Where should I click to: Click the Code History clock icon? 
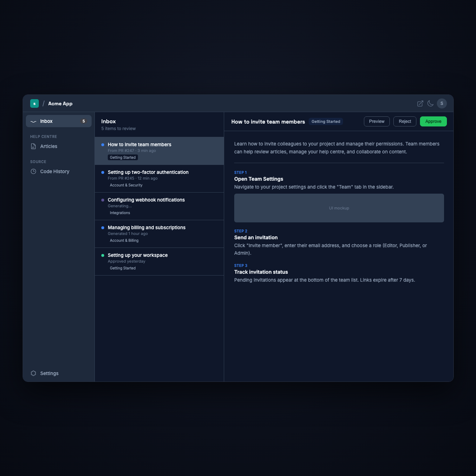point(33,171)
